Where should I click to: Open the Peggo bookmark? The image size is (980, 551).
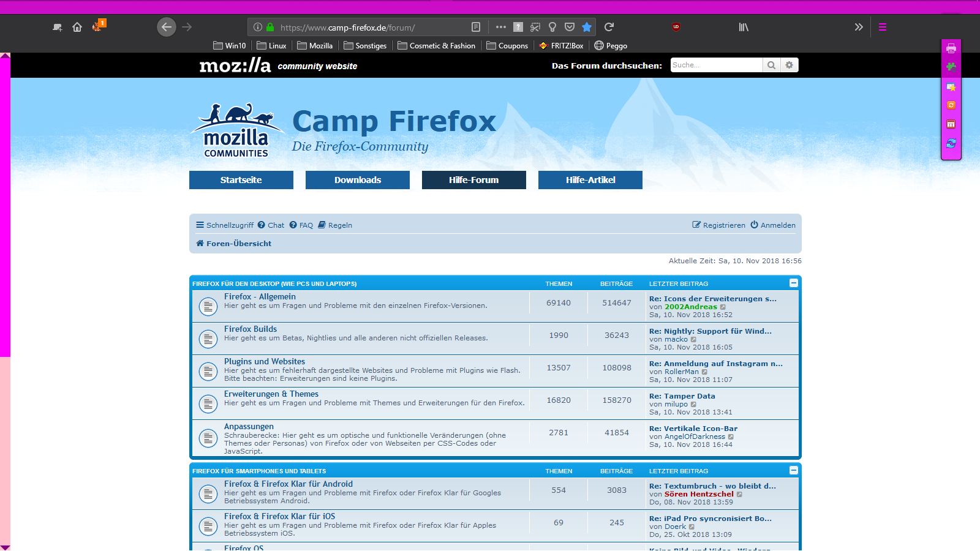point(611,46)
